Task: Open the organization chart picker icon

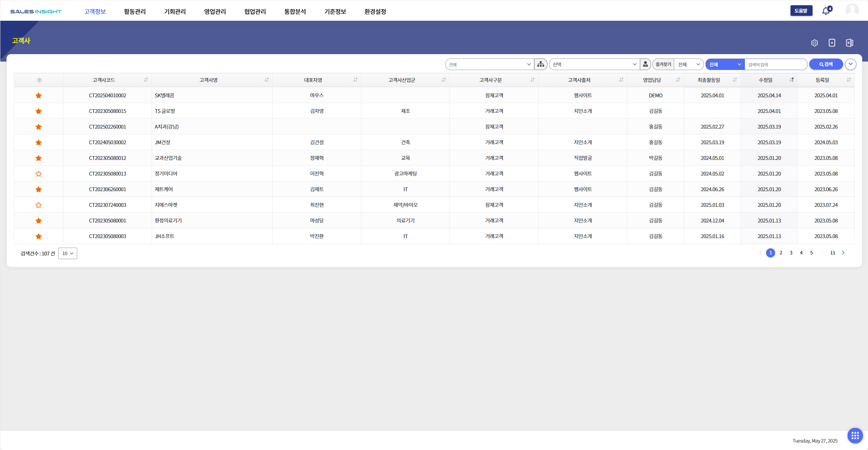Action: point(541,64)
